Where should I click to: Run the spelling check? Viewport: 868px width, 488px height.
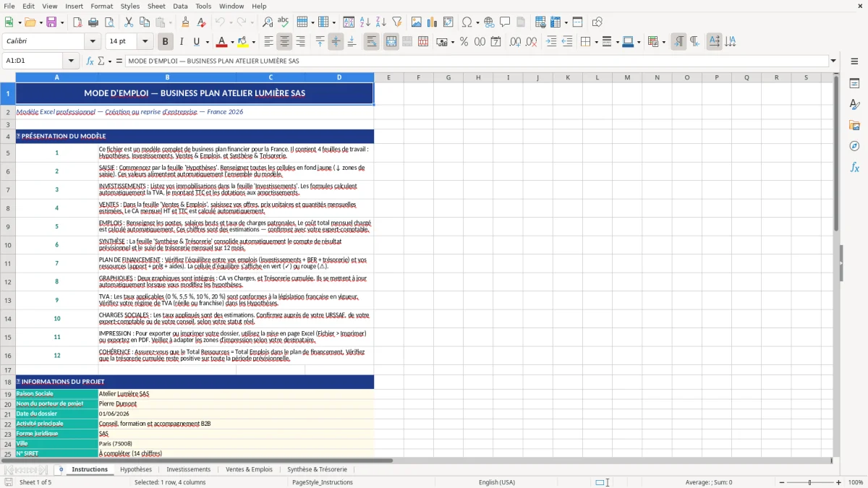coord(283,22)
